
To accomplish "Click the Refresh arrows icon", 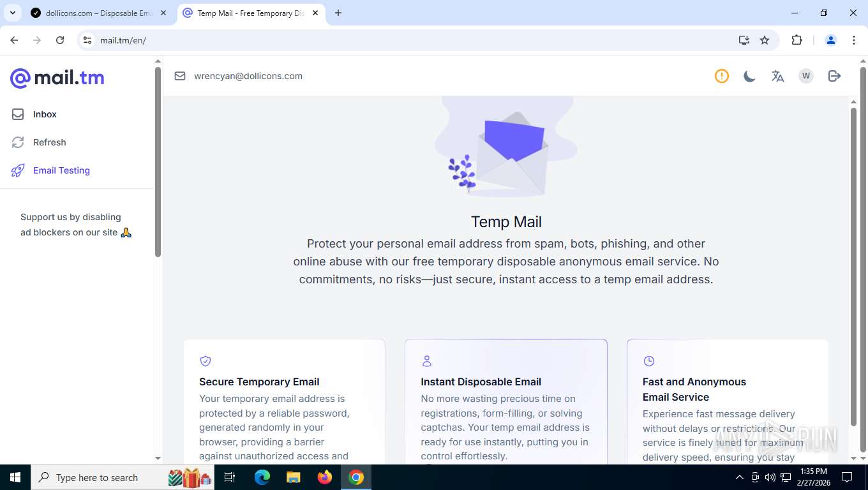I will [18, 142].
